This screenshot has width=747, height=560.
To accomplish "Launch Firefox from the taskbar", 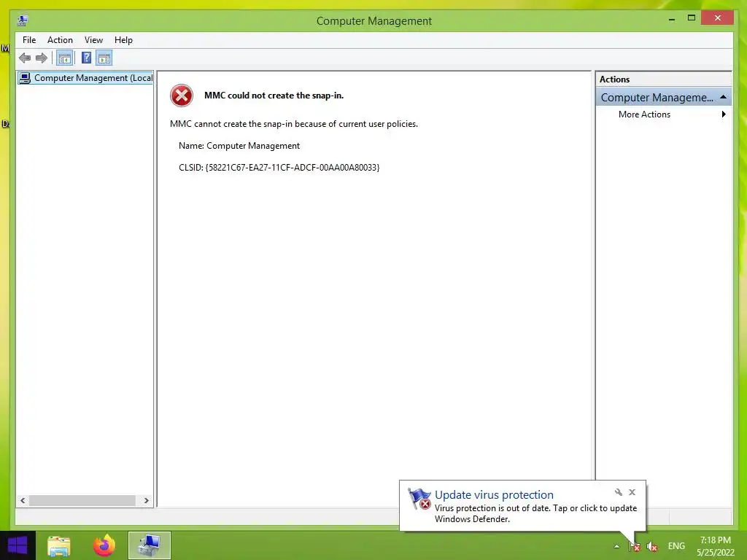I will (104, 545).
